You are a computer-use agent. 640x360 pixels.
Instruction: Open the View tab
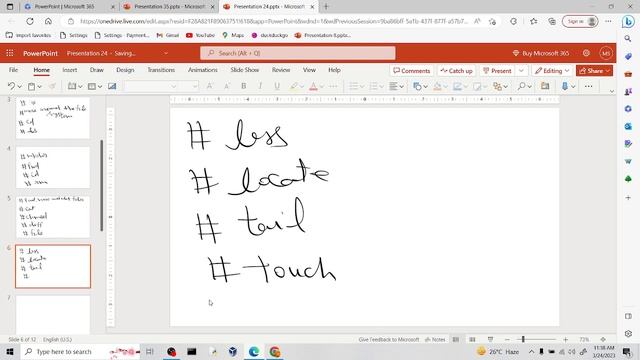pyautogui.click(x=309, y=70)
